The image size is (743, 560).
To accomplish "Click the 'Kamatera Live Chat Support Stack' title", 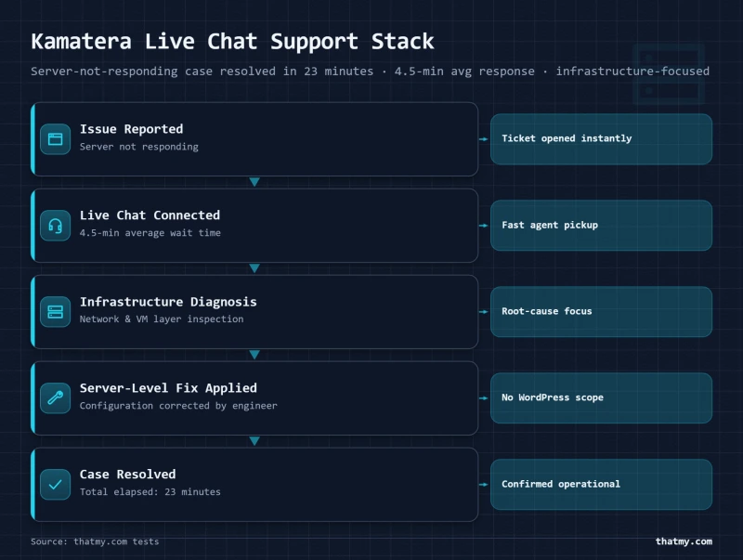I will [x=232, y=42].
